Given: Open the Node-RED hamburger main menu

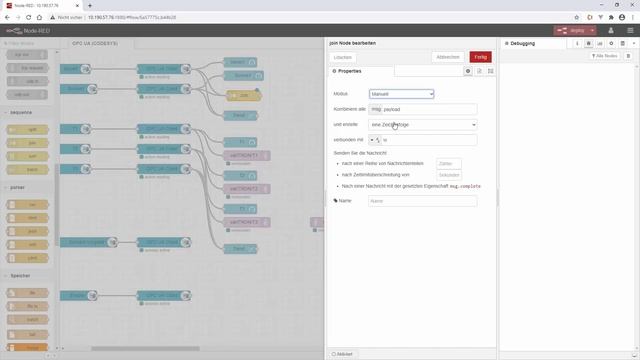Looking at the screenshot, I should [630, 31].
